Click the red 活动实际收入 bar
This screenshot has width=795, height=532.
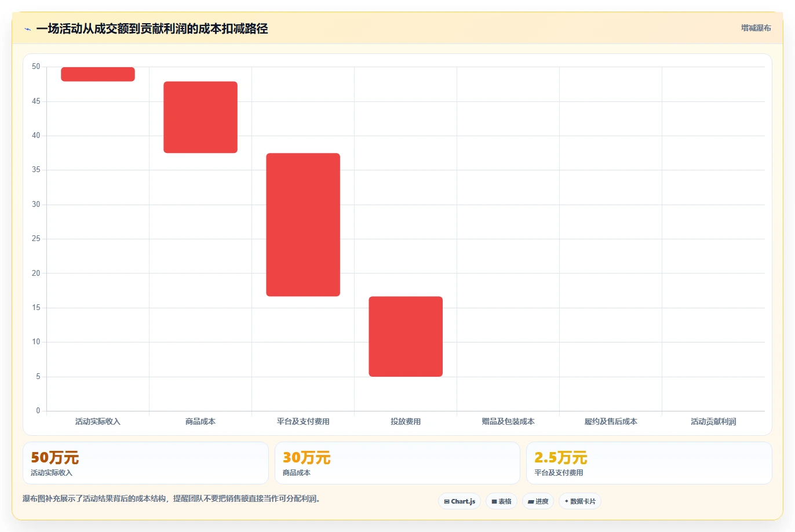coord(98,74)
